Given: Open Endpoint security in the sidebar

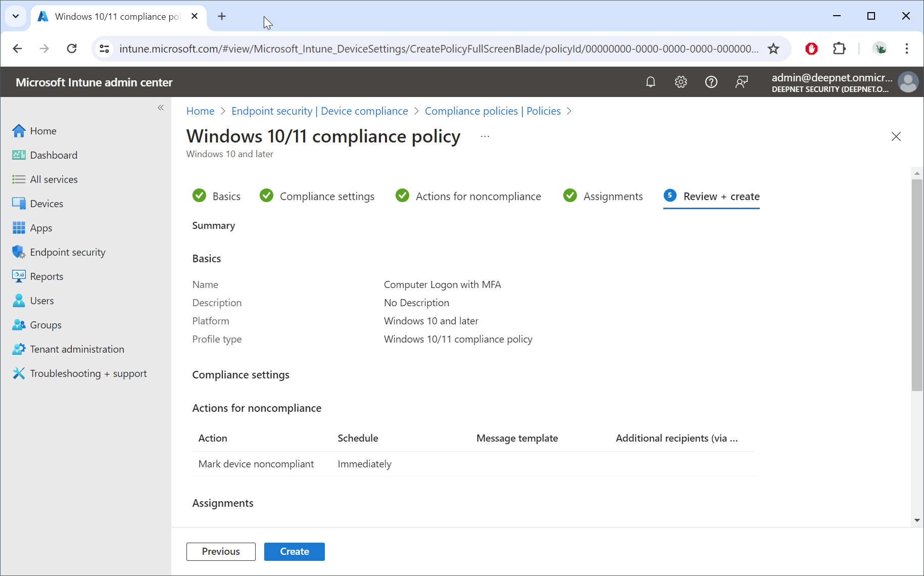Looking at the screenshot, I should pos(68,252).
